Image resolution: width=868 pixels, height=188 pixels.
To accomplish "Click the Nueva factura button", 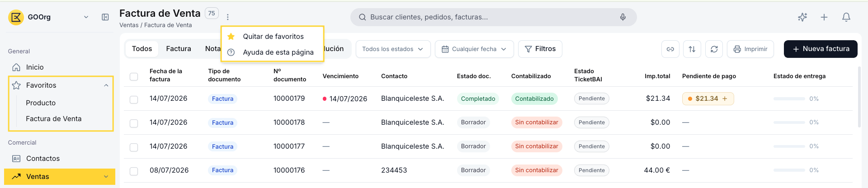I will point(821,49).
